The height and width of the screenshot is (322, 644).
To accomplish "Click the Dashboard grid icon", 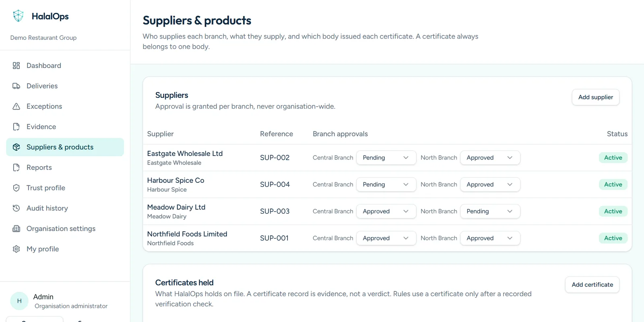I will (x=16, y=66).
